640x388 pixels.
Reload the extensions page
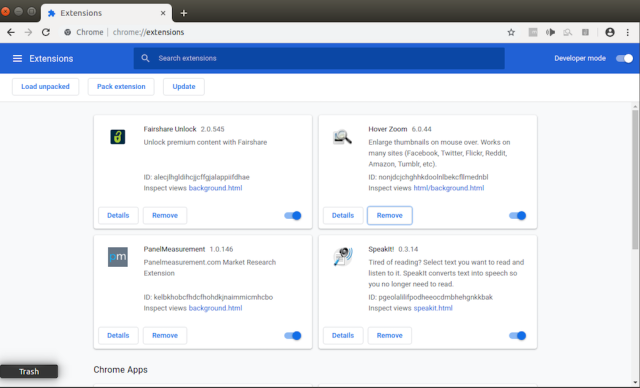(46, 32)
